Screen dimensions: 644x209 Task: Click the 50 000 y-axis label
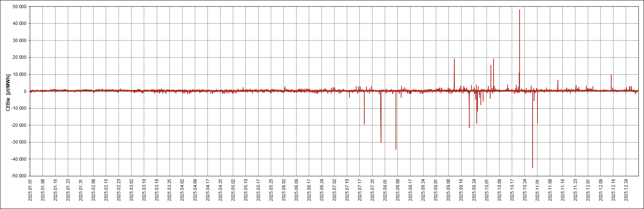click(x=19, y=7)
